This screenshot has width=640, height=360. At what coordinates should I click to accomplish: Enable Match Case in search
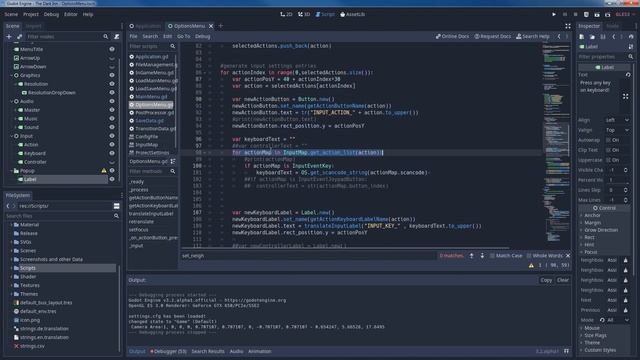pos(506,256)
